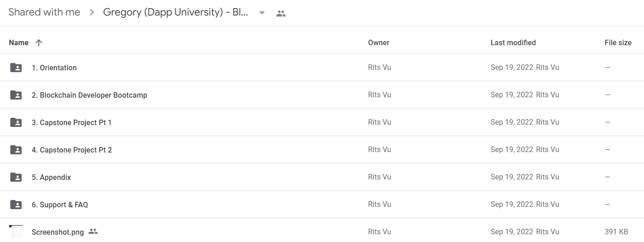
Task: Click the folder icon for Capstone Project Pt 1
Action: point(16,122)
